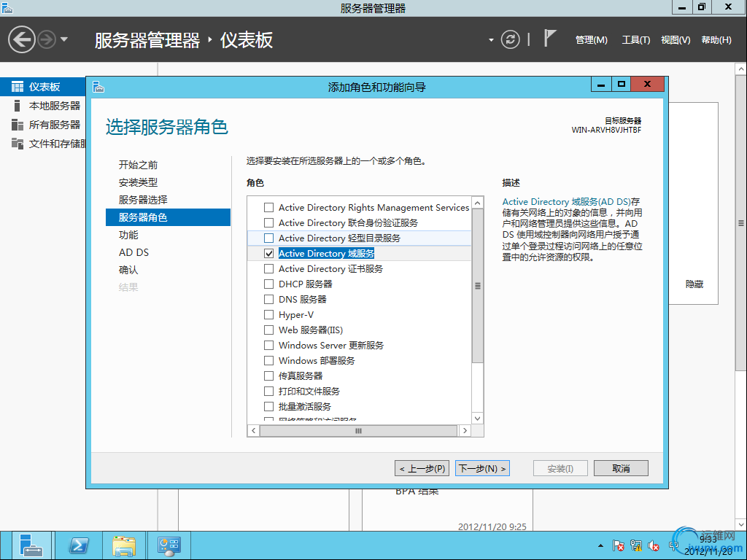
Task: Select 所有服务器 in the sidebar
Action: click(x=54, y=125)
